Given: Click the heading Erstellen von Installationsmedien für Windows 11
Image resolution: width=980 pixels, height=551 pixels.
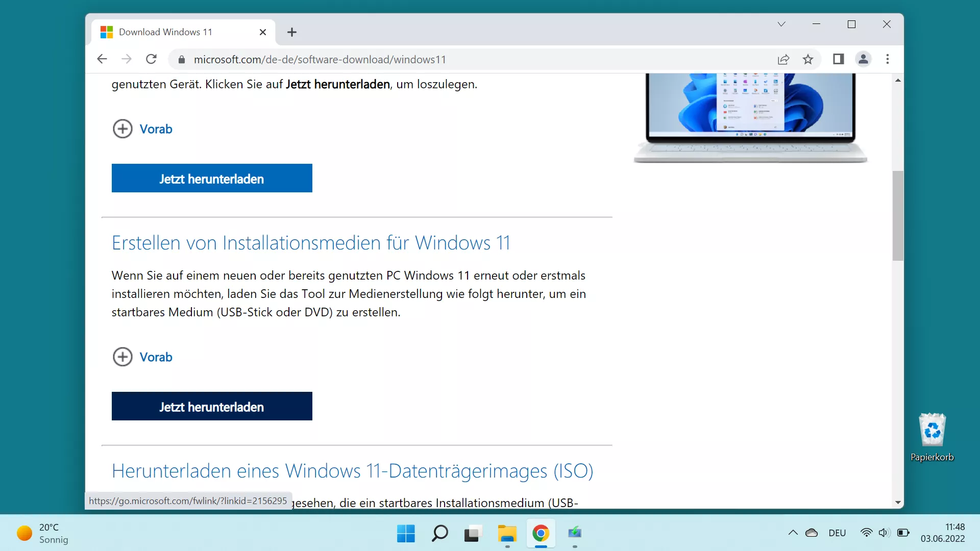Looking at the screenshot, I should click(311, 243).
